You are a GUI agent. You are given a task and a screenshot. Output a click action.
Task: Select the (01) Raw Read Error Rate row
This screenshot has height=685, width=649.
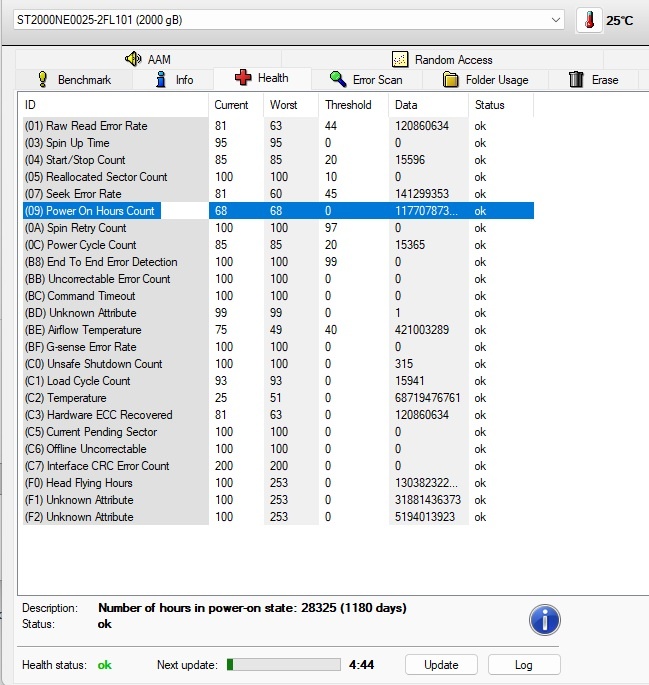(x=278, y=126)
